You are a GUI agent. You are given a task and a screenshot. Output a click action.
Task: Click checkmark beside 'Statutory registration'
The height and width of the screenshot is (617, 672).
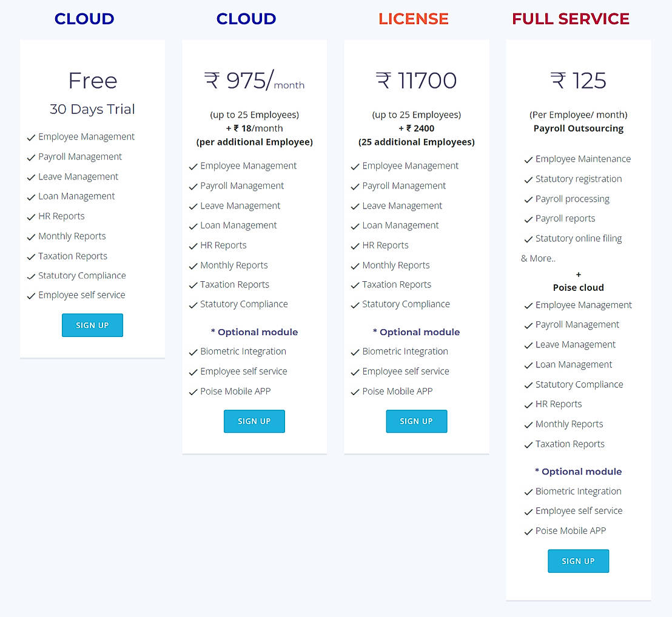[528, 180]
